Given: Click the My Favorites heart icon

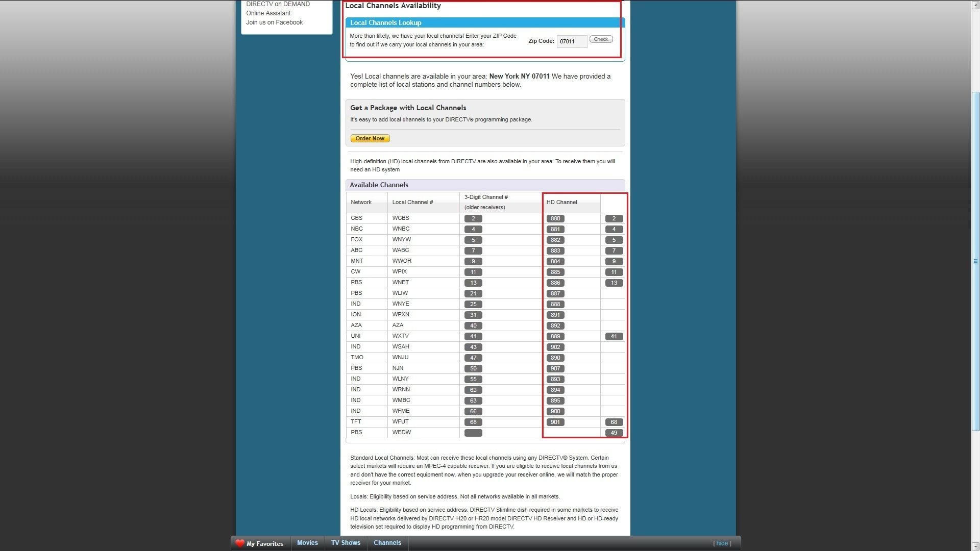Looking at the screenshot, I should pyautogui.click(x=240, y=543).
